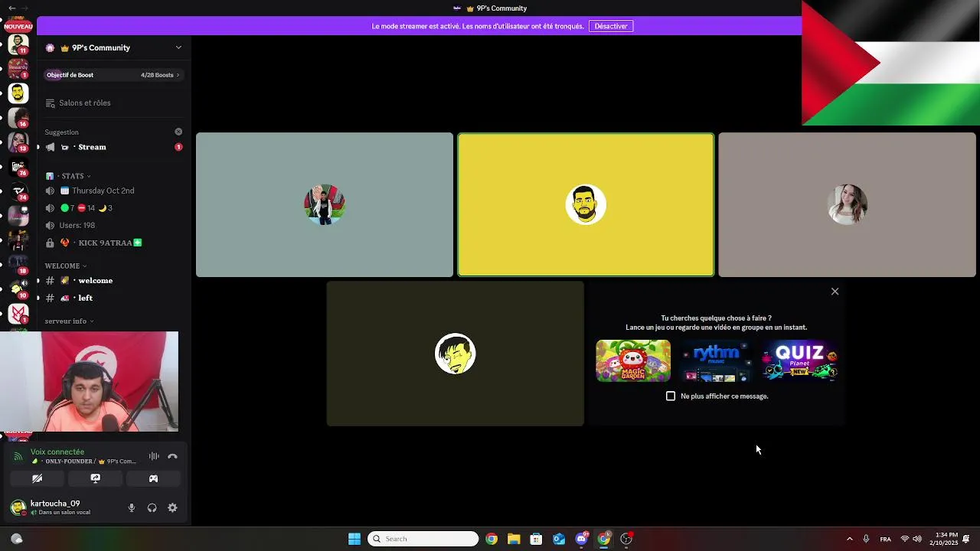Open Microsoft Store taskbar icon
Image resolution: width=980 pixels, height=551 pixels.
pyautogui.click(x=536, y=539)
